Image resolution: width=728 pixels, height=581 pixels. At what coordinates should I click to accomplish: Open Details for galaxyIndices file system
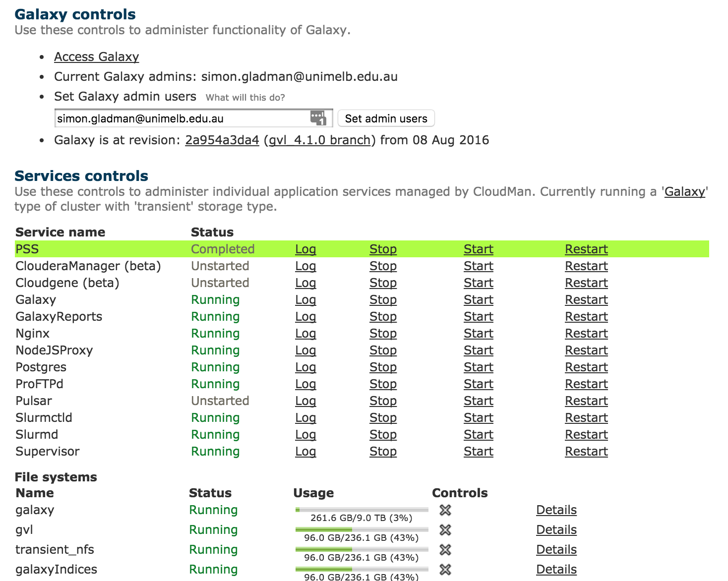(x=556, y=570)
